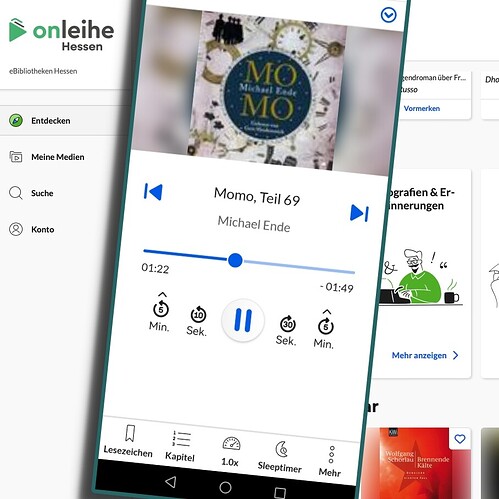Click the title Momo, Teil 69

257,197
